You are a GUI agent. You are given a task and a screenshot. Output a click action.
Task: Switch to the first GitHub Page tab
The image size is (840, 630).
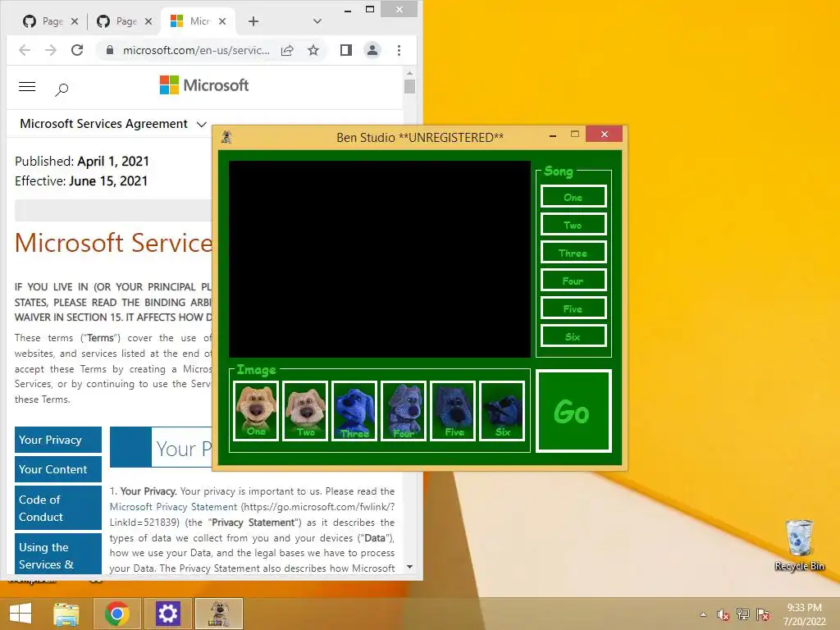[x=44, y=21]
